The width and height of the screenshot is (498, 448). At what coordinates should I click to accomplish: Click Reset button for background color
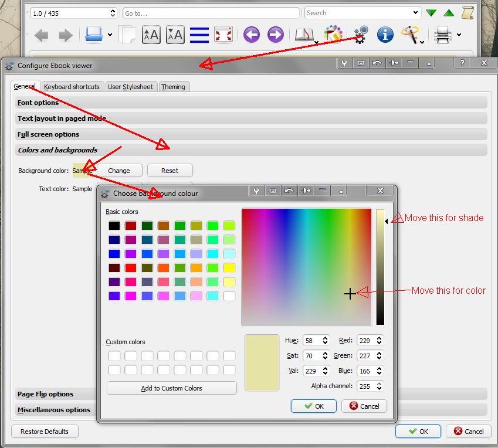pos(170,171)
